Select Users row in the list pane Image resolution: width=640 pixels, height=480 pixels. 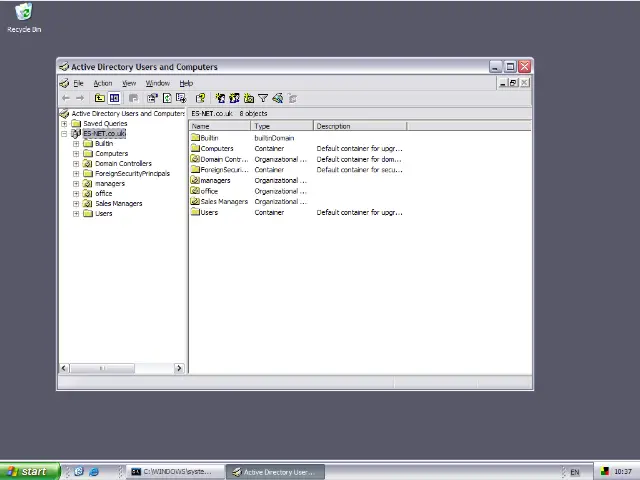[209, 212]
